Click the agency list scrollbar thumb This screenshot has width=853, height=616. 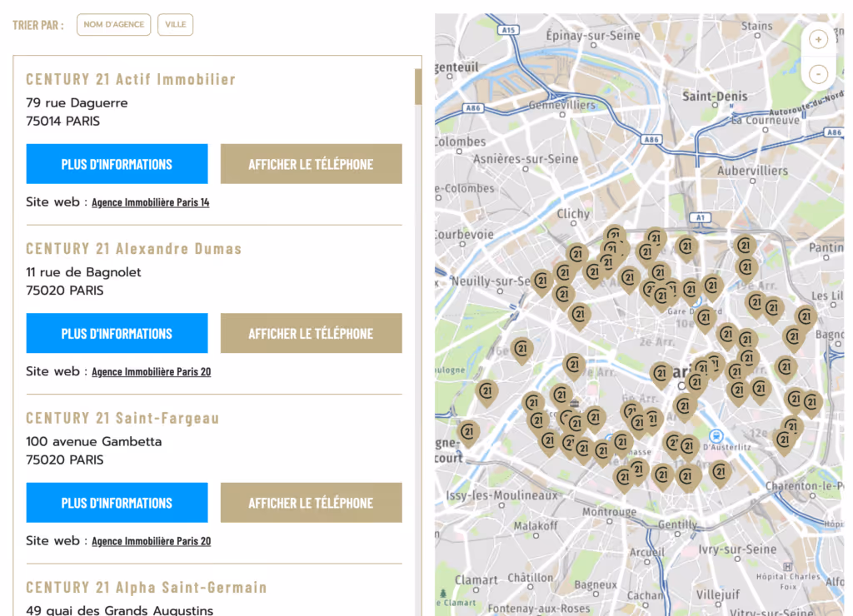coord(418,87)
